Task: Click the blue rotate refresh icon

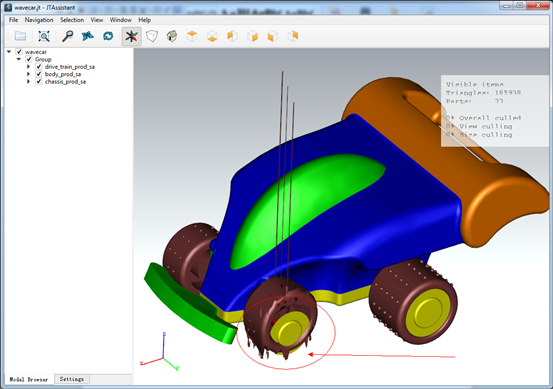Action: click(108, 36)
